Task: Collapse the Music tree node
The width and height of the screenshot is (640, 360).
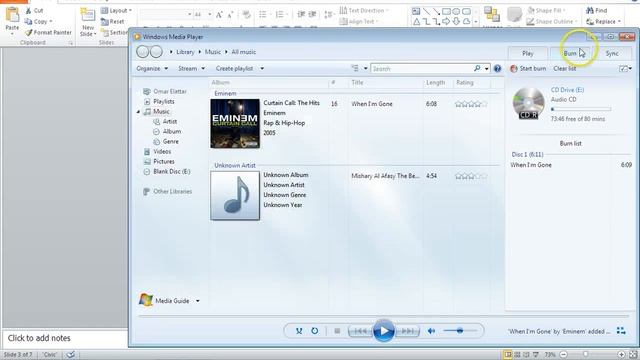Action: [138, 111]
